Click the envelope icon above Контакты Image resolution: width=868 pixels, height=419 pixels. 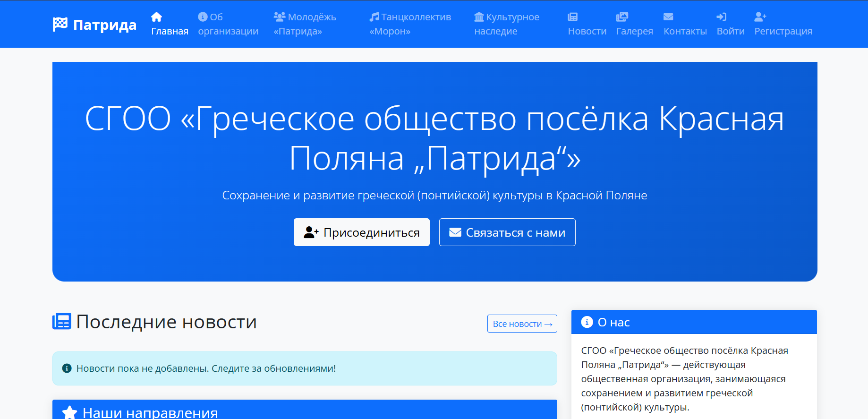pyautogui.click(x=668, y=17)
